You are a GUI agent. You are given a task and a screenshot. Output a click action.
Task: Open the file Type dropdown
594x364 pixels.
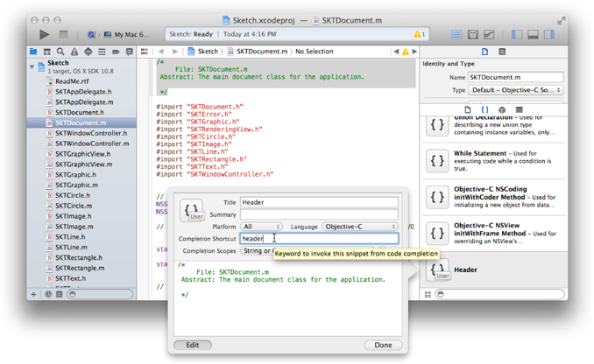tap(515, 90)
